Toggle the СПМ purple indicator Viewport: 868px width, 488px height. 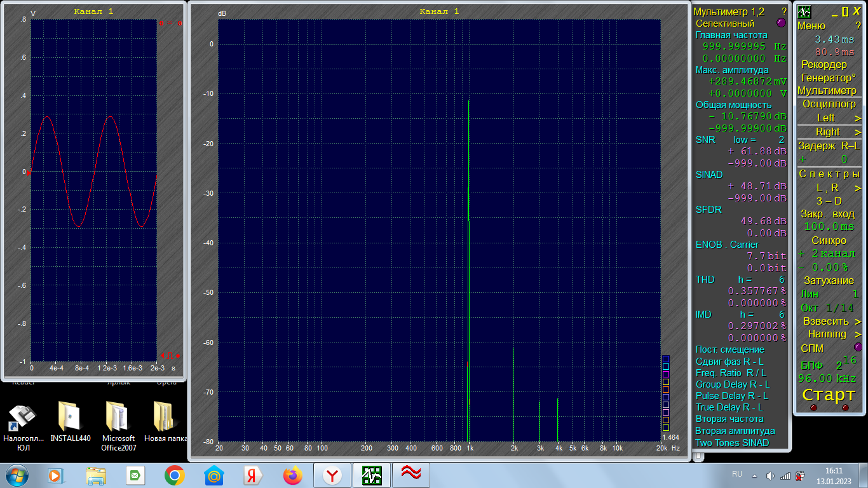point(858,347)
